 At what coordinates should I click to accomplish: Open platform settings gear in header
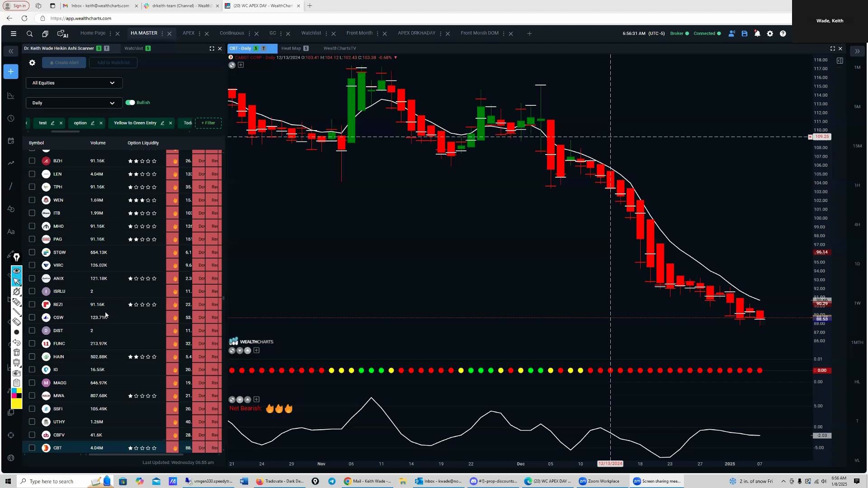coord(770,33)
